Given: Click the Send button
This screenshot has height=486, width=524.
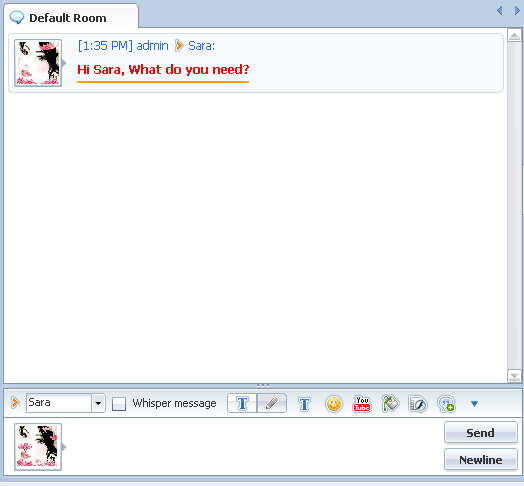Looking at the screenshot, I should pos(481,433).
